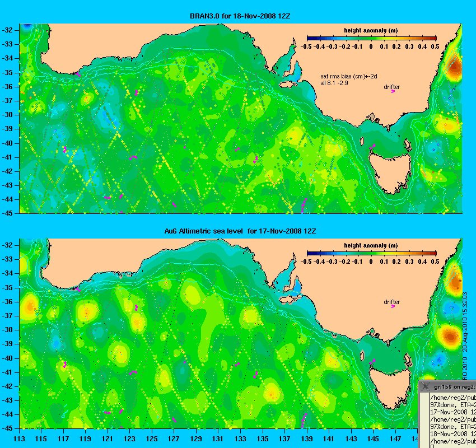Click the title 'Au6 Altimetric sea level for 17-Nov-2008 12Z'

(x=240, y=231)
